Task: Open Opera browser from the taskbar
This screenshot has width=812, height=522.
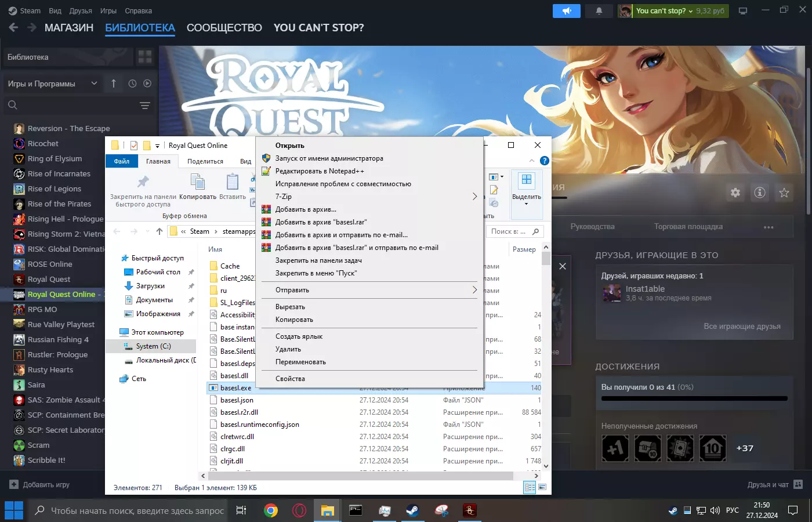Action: tap(299, 510)
